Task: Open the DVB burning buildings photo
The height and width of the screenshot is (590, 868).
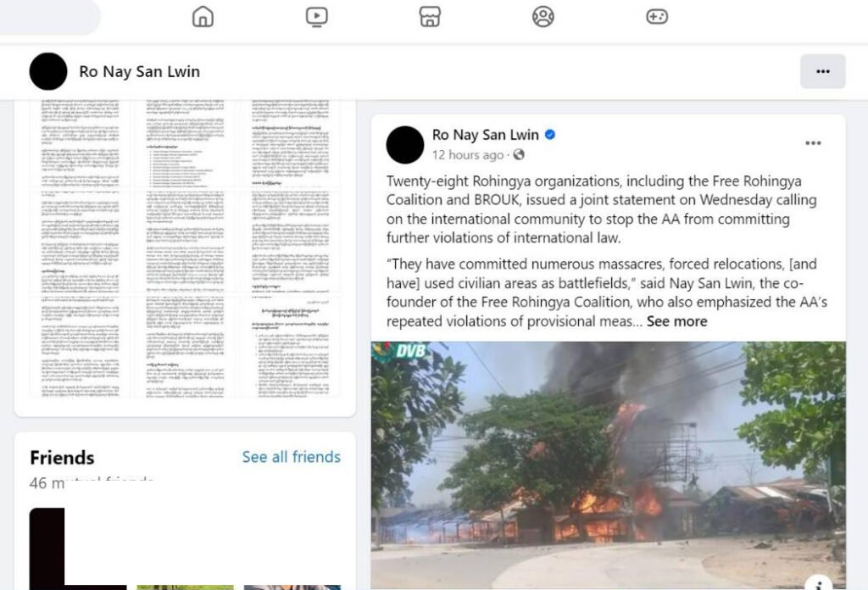Action: (609, 465)
